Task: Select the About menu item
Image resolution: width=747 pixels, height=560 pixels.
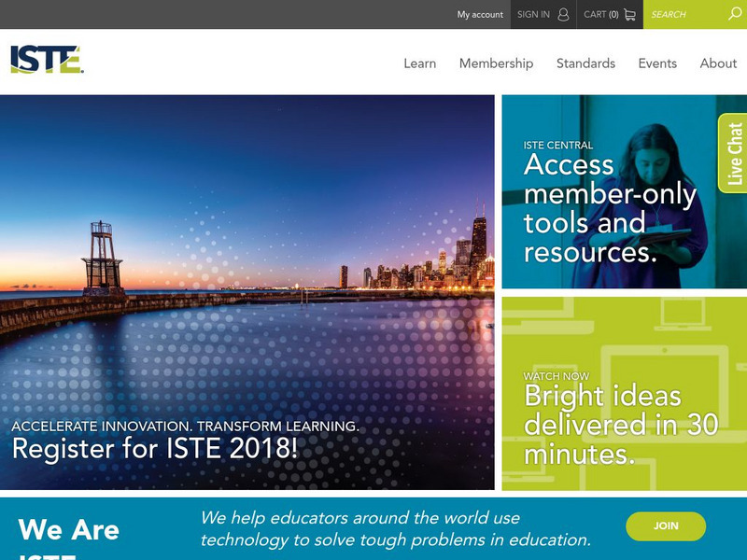Action: (718, 63)
